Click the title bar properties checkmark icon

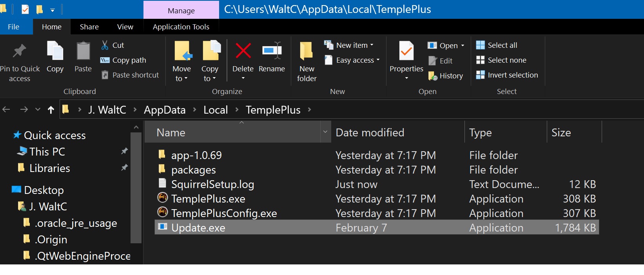pos(25,9)
